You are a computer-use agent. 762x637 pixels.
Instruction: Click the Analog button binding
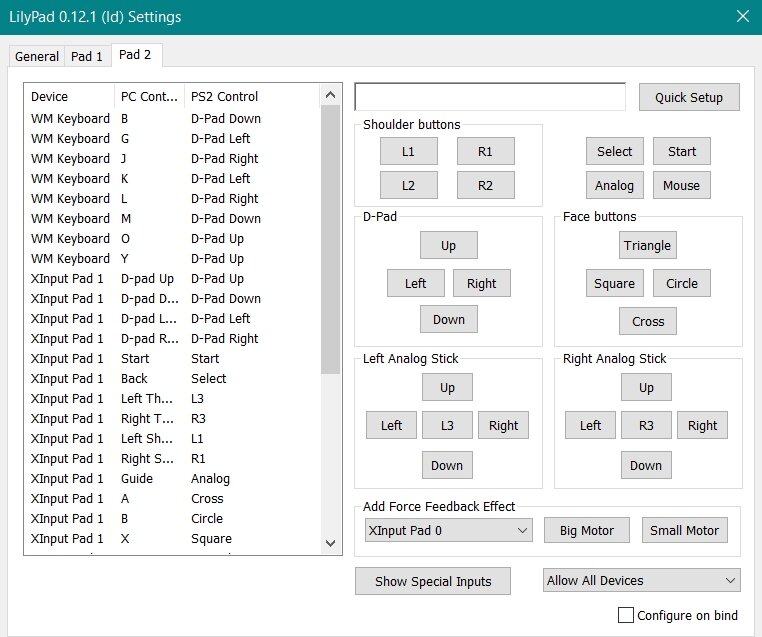(615, 185)
